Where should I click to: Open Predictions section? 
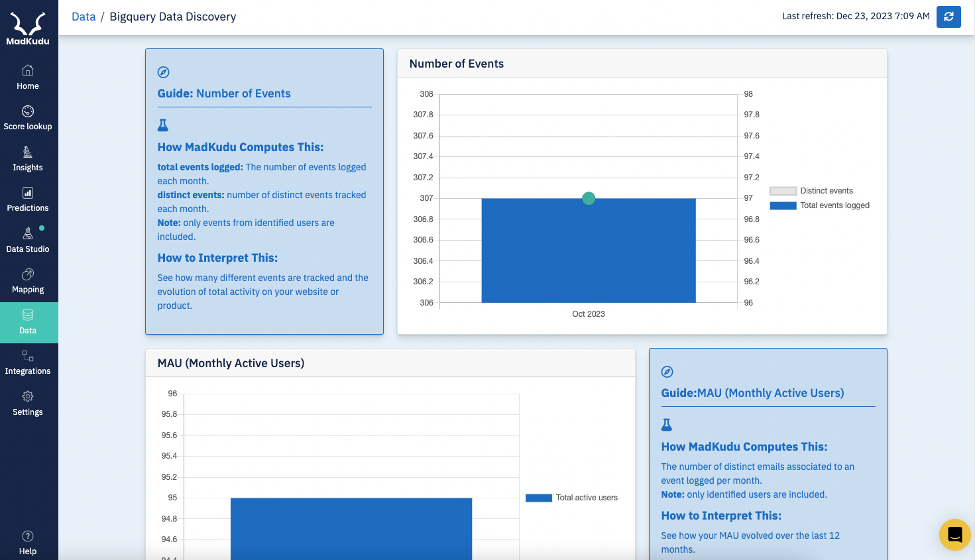coord(28,199)
